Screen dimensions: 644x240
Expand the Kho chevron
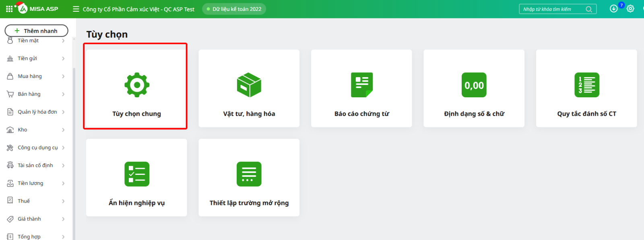point(63,130)
